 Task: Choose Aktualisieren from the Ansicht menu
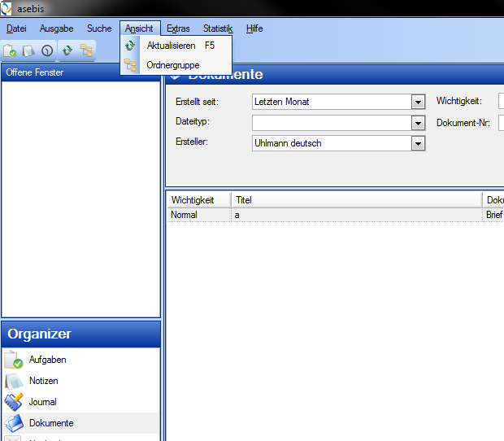click(x=171, y=46)
